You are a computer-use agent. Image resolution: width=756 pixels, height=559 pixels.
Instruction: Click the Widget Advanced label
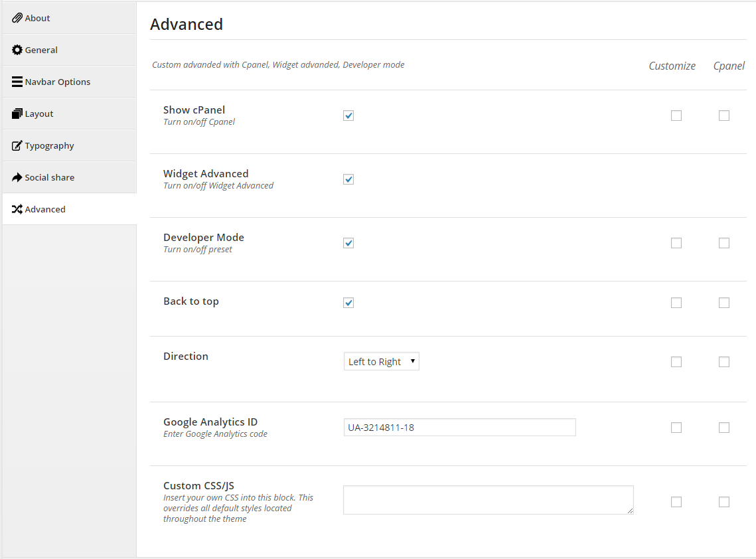coord(206,174)
